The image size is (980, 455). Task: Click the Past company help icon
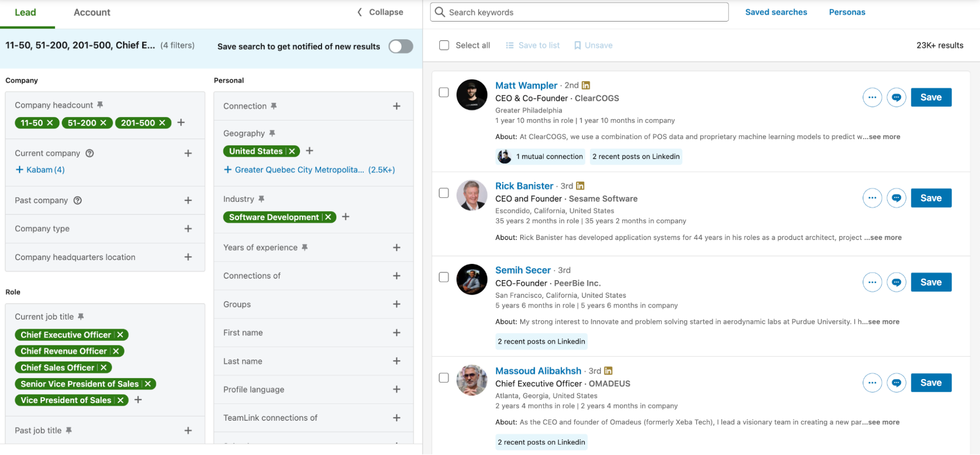tap(77, 200)
